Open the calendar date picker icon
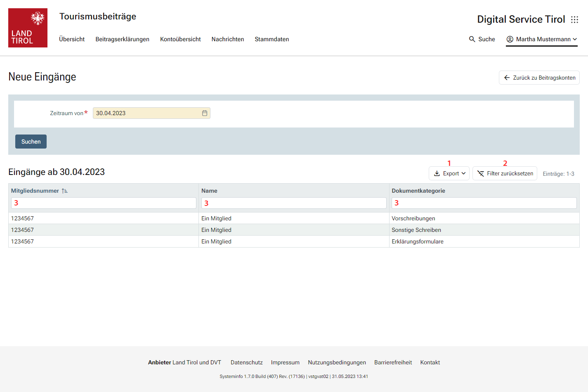 click(205, 113)
